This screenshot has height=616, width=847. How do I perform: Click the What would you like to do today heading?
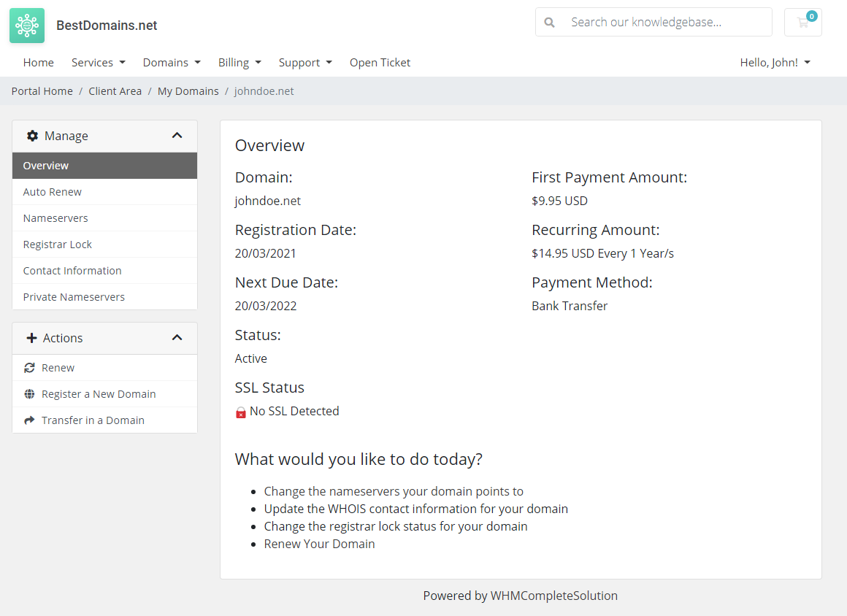point(359,459)
